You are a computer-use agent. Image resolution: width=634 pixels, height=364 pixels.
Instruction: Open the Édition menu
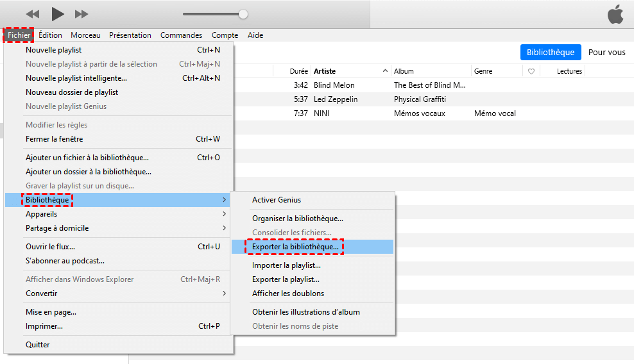(50, 35)
